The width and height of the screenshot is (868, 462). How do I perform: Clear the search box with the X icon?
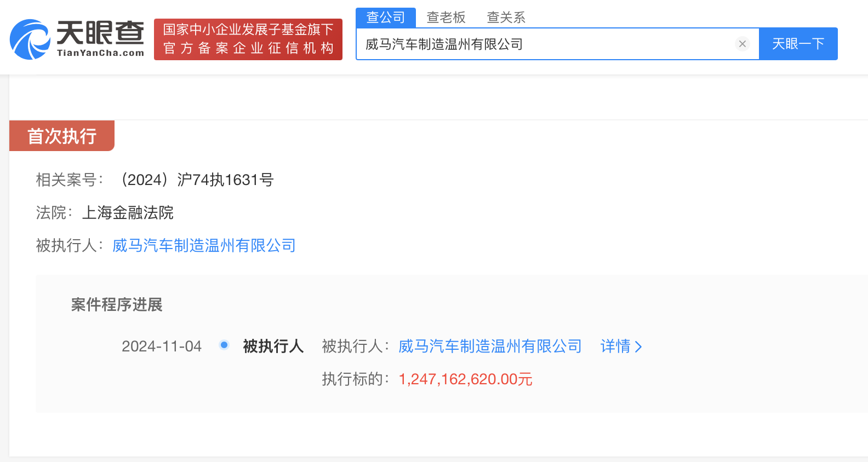pos(743,44)
